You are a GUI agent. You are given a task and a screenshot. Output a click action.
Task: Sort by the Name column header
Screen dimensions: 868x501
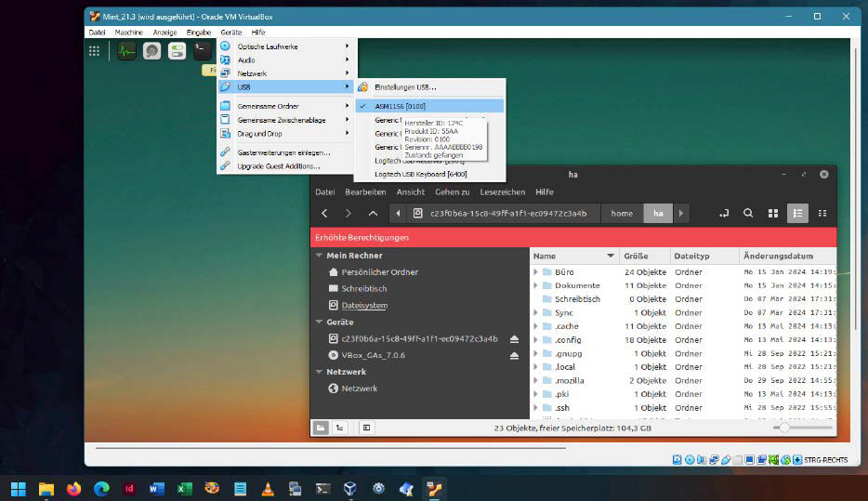point(574,256)
